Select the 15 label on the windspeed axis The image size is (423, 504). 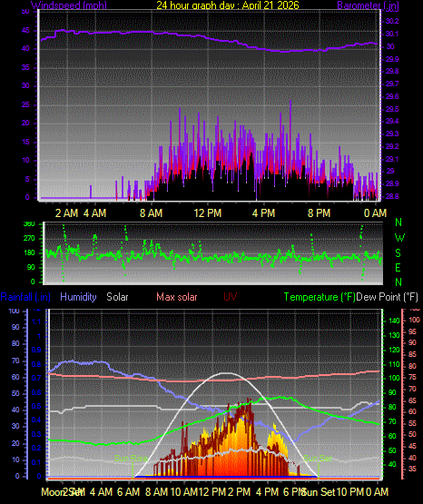pyautogui.click(x=25, y=142)
